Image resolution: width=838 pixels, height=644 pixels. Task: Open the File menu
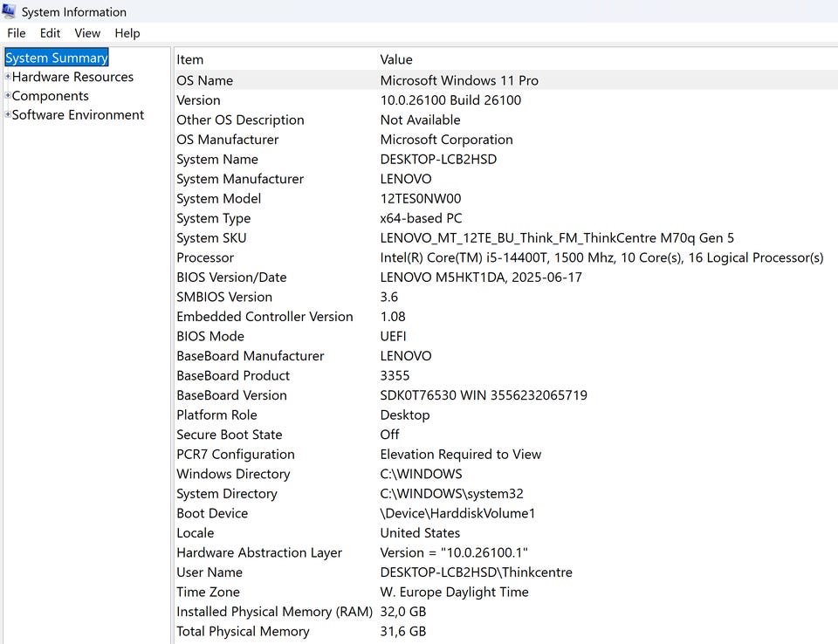point(16,33)
